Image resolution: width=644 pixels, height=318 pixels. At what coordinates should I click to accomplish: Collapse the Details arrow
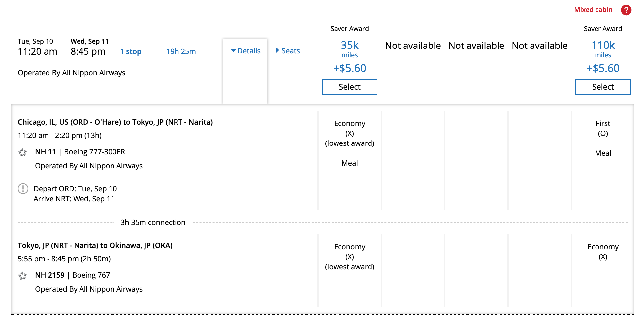(233, 51)
